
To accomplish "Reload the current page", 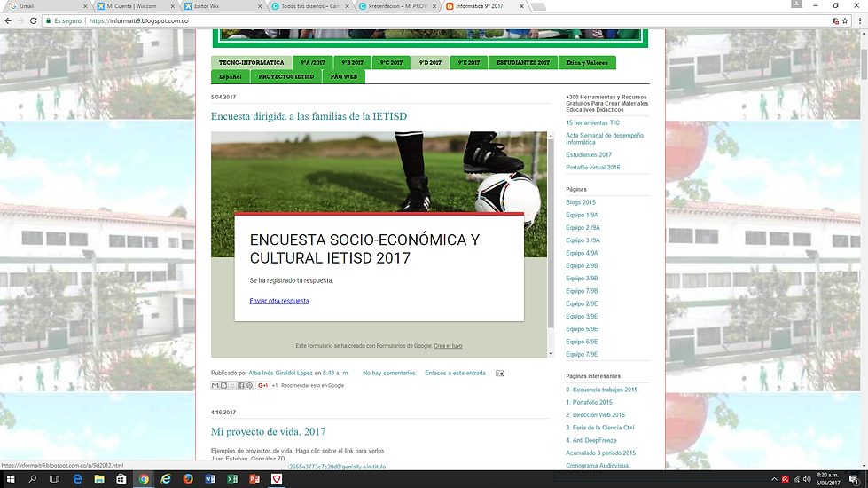I will pyautogui.click(x=33, y=21).
